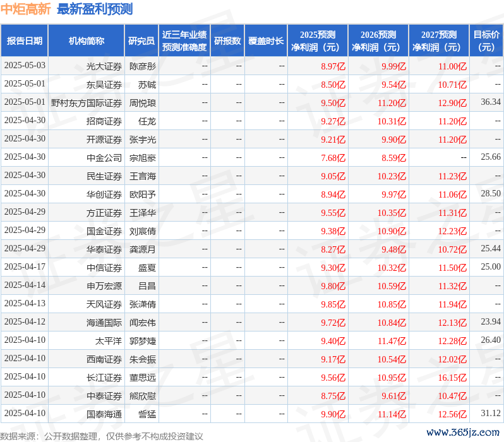Click the 2025-04-12 report date

coord(25,322)
